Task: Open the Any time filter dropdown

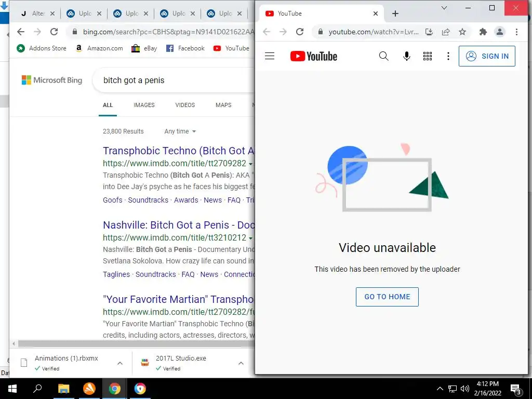Action: coord(180,131)
